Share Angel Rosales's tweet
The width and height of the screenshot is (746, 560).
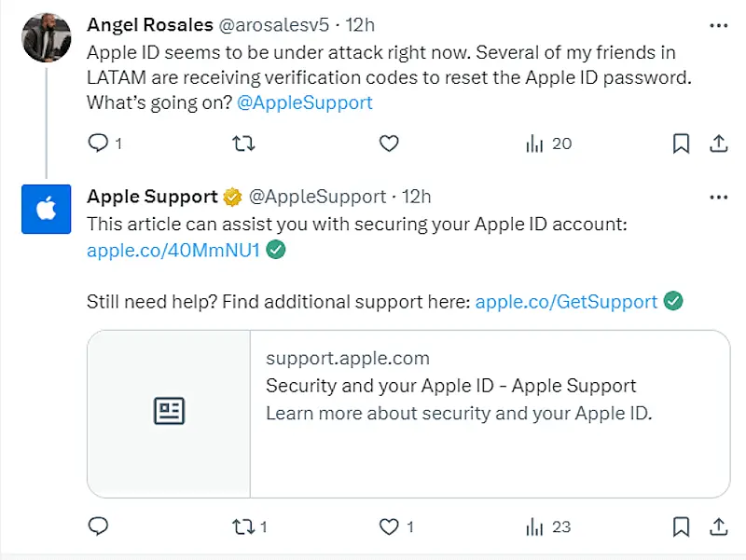coord(718,143)
